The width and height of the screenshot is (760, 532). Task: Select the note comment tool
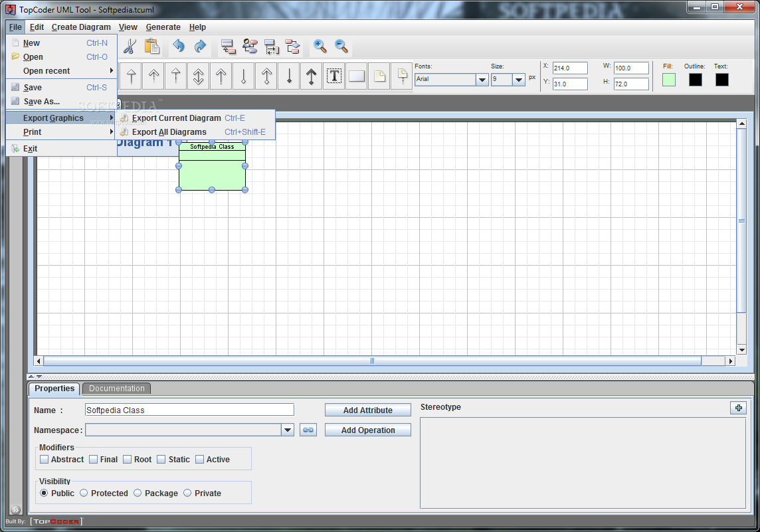(x=379, y=76)
